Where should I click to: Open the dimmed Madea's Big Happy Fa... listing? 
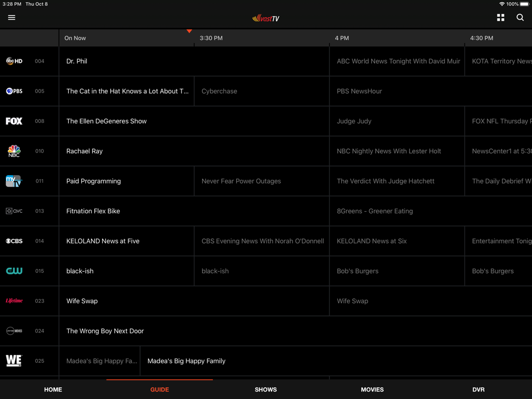click(99, 361)
